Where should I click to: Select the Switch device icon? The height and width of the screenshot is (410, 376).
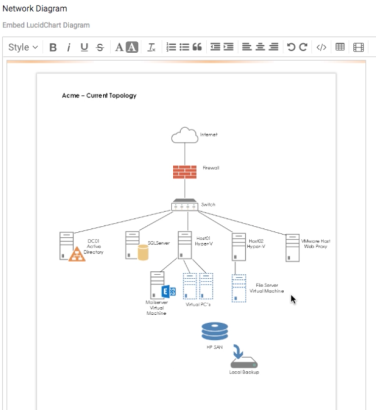tap(185, 205)
